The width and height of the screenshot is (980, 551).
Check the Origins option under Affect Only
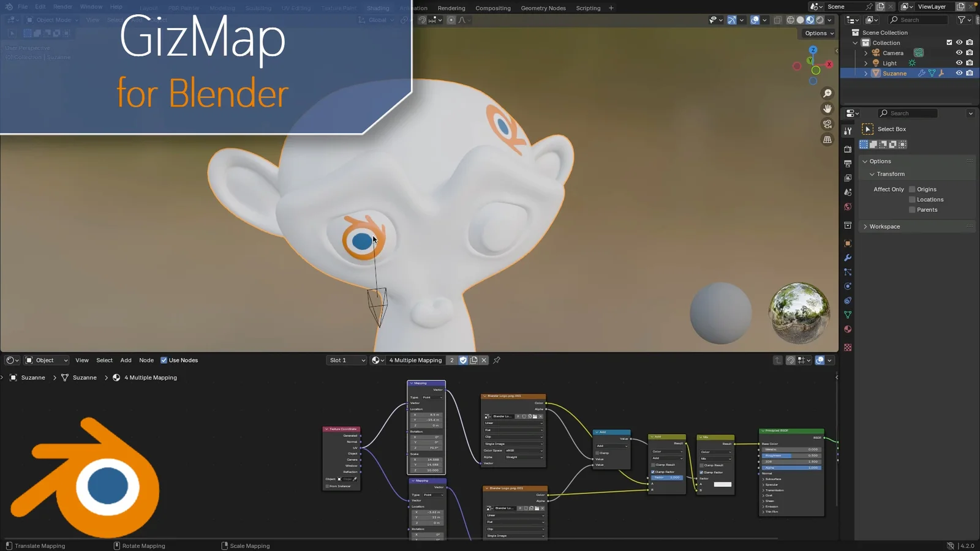coord(912,189)
